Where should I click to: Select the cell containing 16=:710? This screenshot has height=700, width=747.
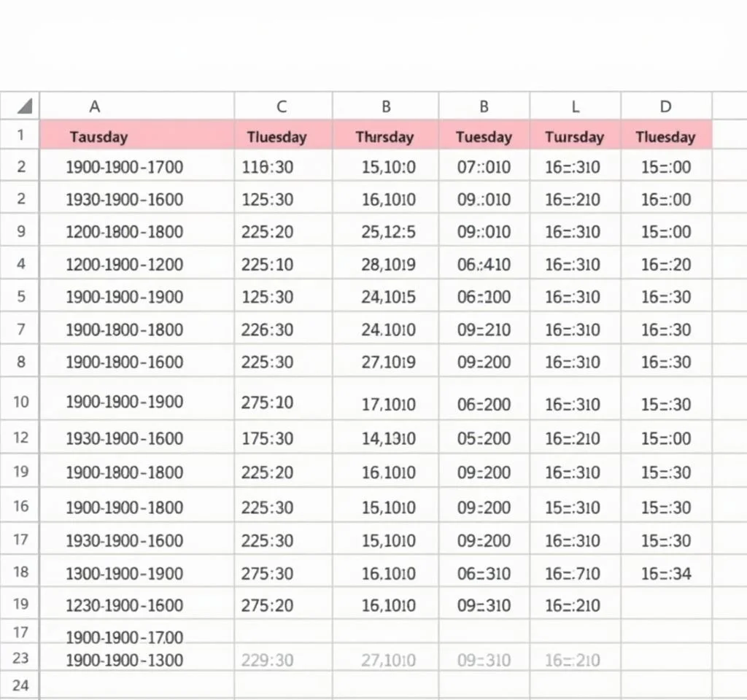click(573, 573)
